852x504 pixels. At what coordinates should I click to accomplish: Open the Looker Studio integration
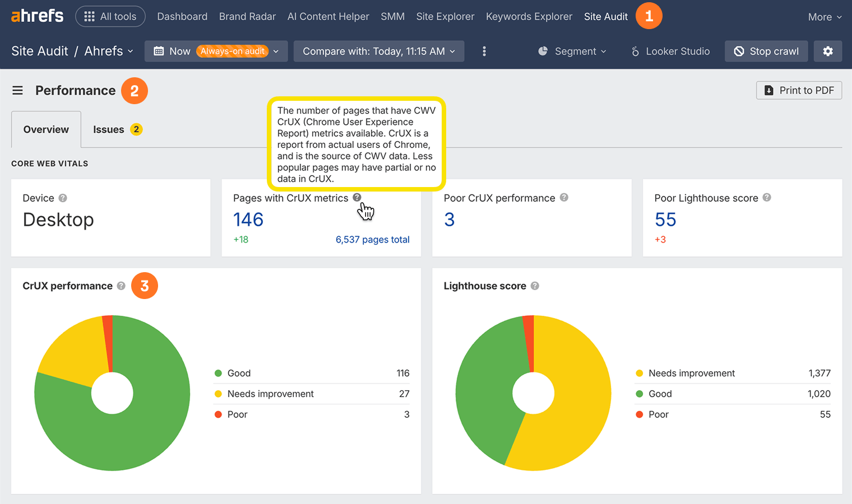click(670, 51)
